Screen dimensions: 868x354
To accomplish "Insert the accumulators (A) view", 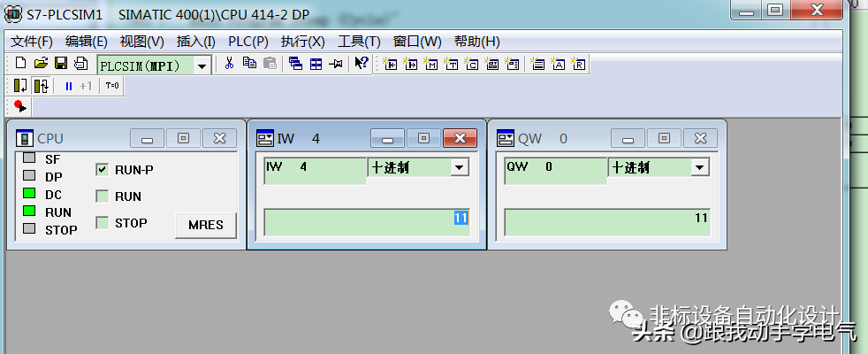I will coord(558,64).
